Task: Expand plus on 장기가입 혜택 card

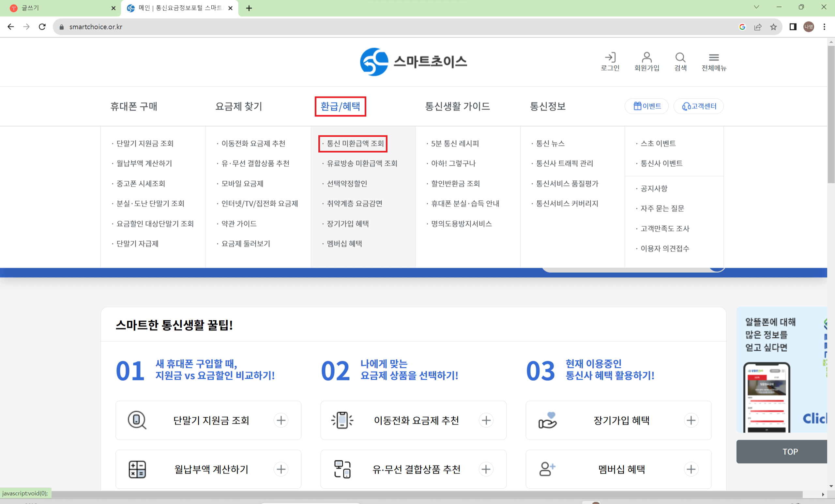Action: (x=691, y=420)
